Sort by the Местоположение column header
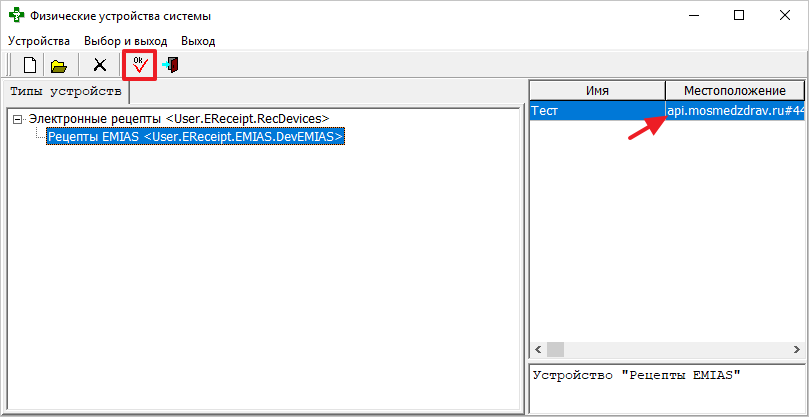The height and width of the screenshot is (417, 809). tap(734, 90)
